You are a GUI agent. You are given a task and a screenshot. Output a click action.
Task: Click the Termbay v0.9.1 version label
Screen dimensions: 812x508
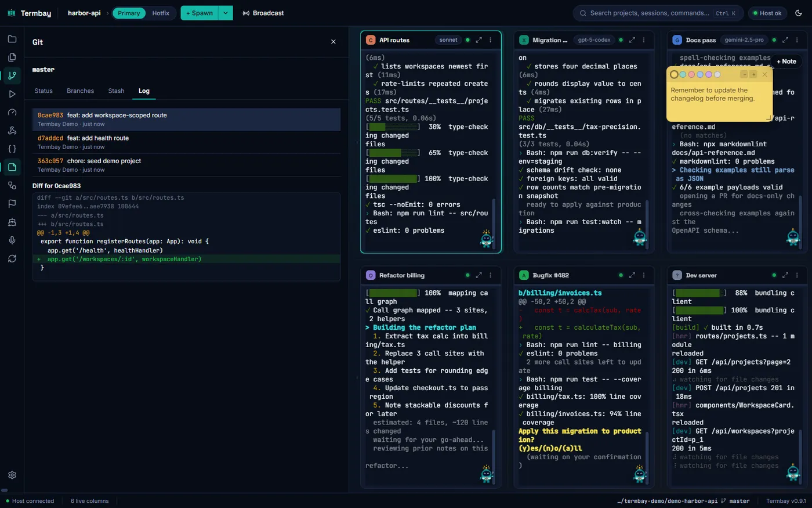point(786,501)
